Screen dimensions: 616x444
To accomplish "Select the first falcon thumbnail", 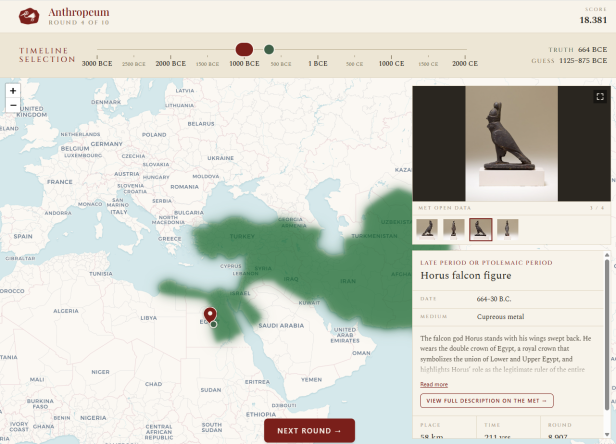I will click(427, 229).
